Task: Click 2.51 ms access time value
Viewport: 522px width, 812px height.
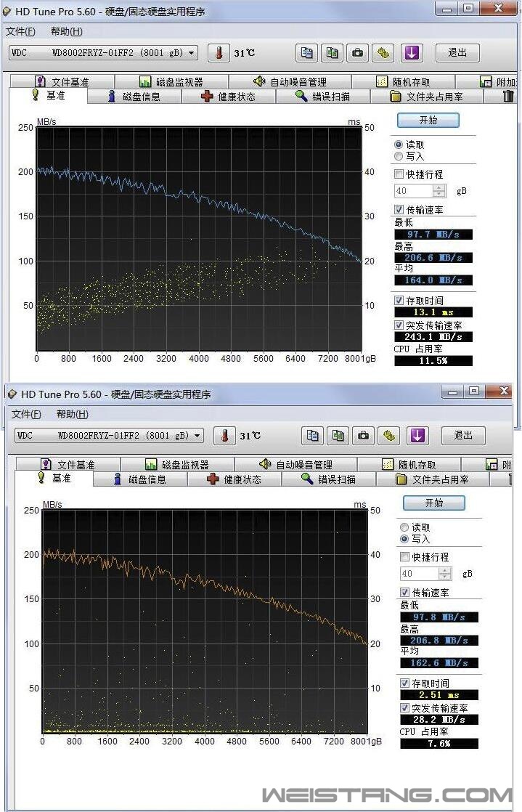Action: click(x=439, y=695)
